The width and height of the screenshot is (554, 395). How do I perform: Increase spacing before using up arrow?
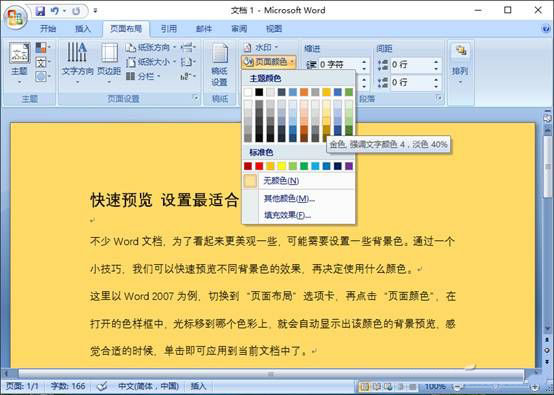tap(436, 61)
